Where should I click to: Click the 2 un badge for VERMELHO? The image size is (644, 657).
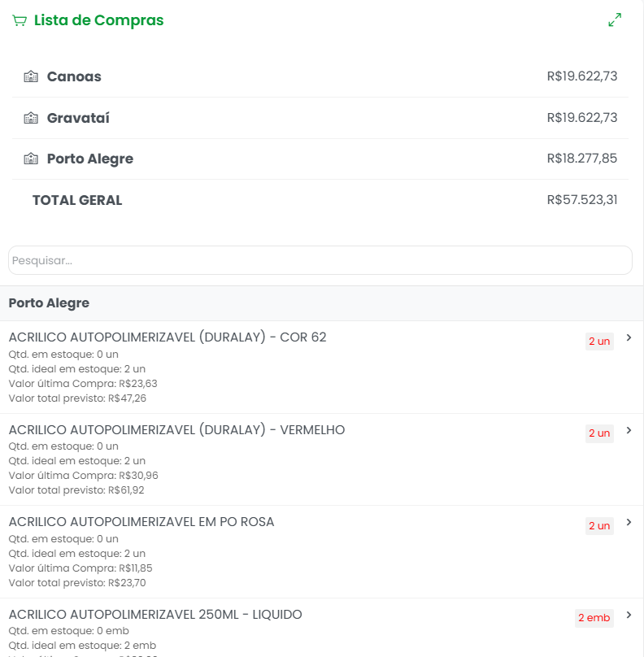(x=598, y=433)
